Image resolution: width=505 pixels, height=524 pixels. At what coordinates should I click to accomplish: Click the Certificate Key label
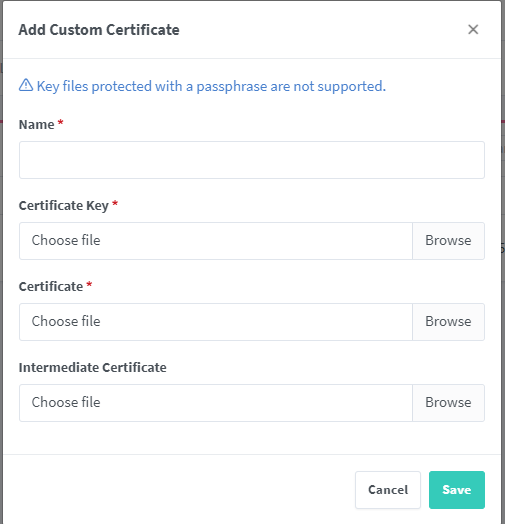pos(64,206)
